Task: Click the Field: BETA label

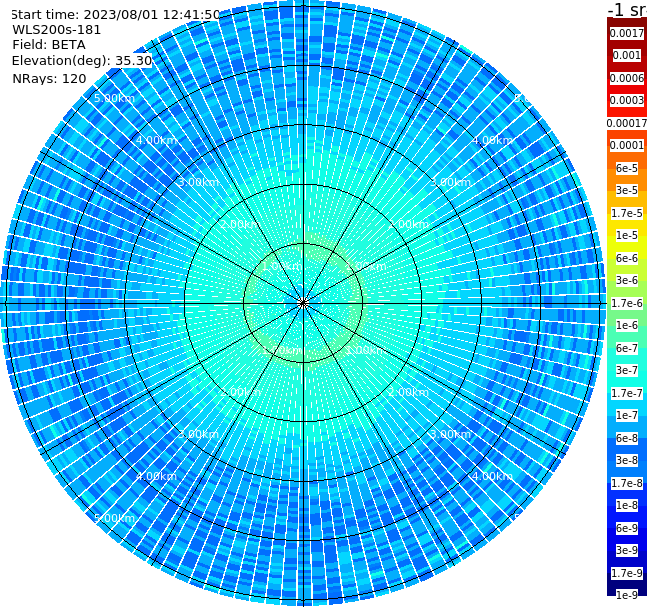Action: pos(49,45)
